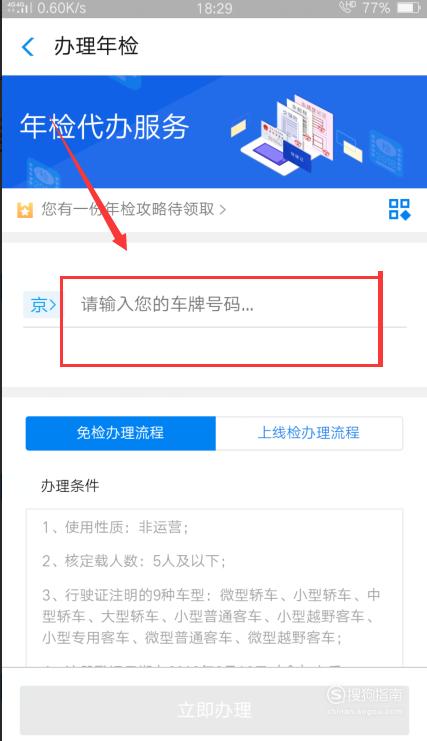The image size is (427, 741).
Task: Click condition 2 核定载人数 text
Action: pyautogui.click(x=134, y=561)
